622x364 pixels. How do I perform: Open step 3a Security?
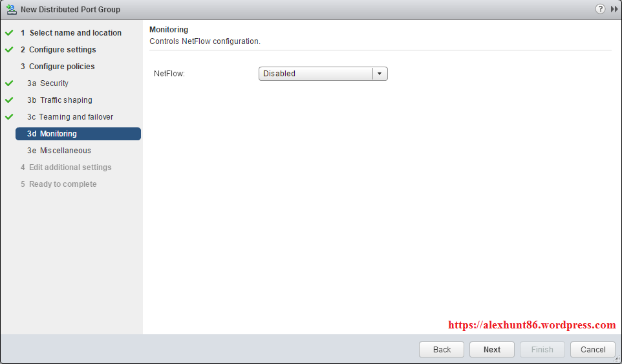48,83
